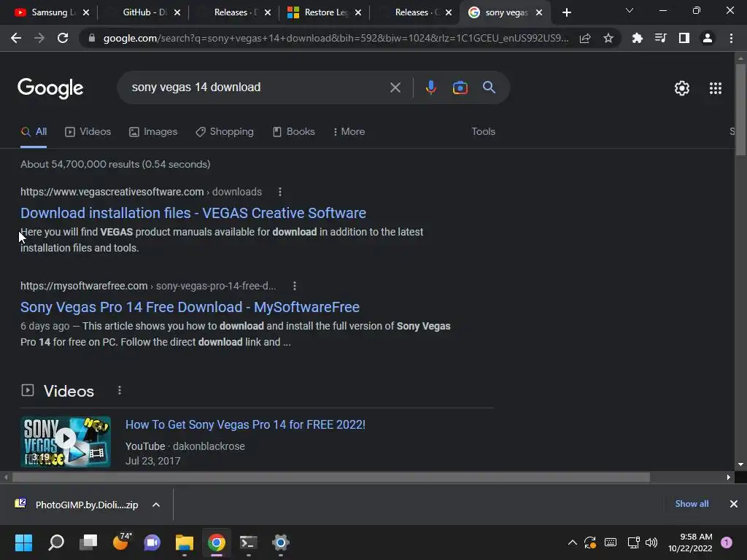Clear the search box with the X
This screenshot has width=747, height=560.
tap(395, 87)
